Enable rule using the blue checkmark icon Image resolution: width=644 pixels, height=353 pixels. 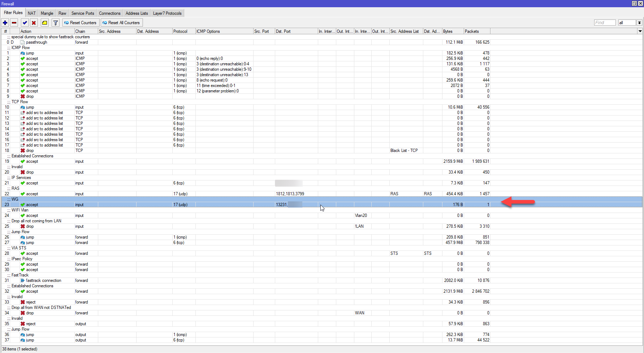pos(25,23)
